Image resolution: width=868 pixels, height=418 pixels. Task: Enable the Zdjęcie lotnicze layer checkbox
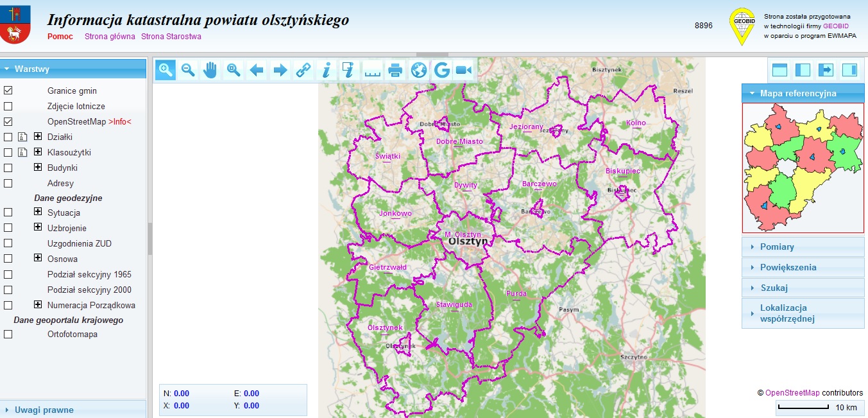[8, 106]
